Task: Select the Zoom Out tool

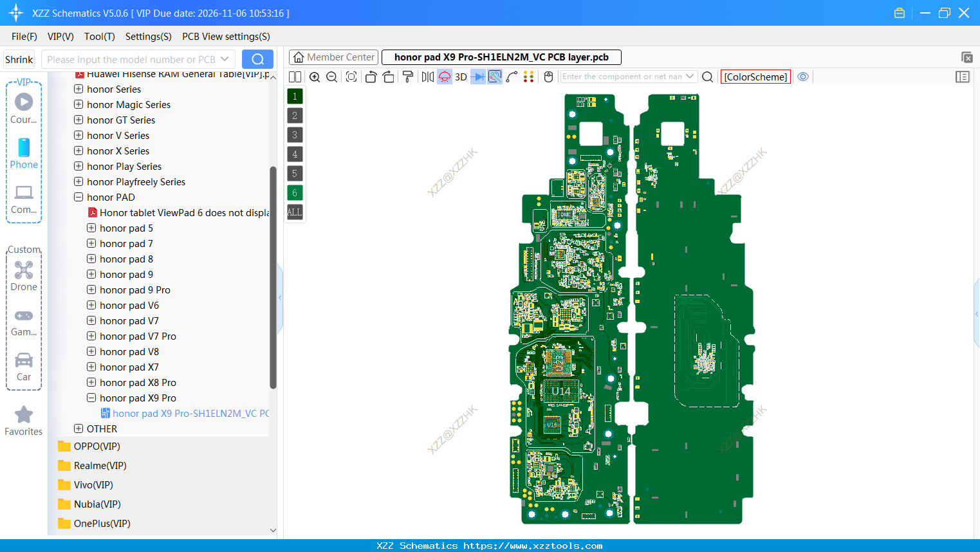Action: [x=331, y=77]
